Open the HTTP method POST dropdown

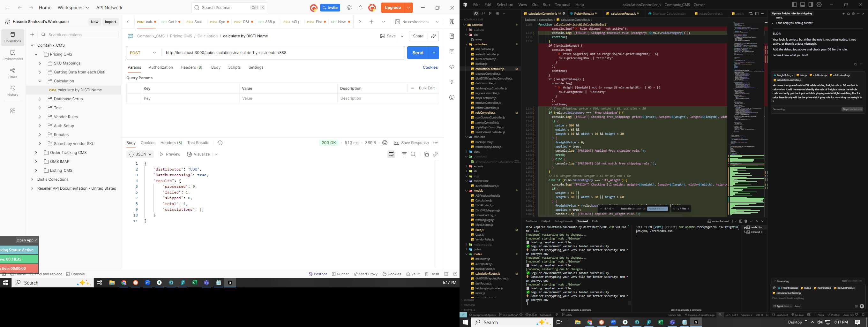tap(144, 53)
